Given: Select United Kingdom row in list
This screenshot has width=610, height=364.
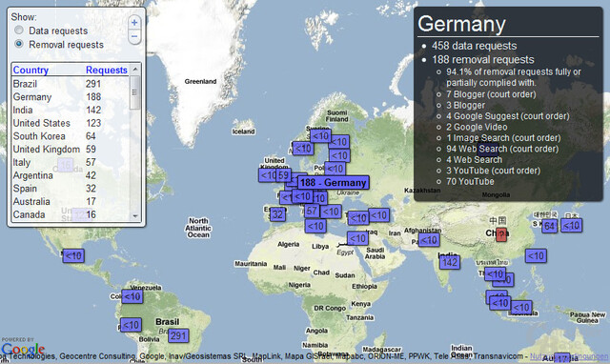Looking at the screenshot, I should point(70,149).
